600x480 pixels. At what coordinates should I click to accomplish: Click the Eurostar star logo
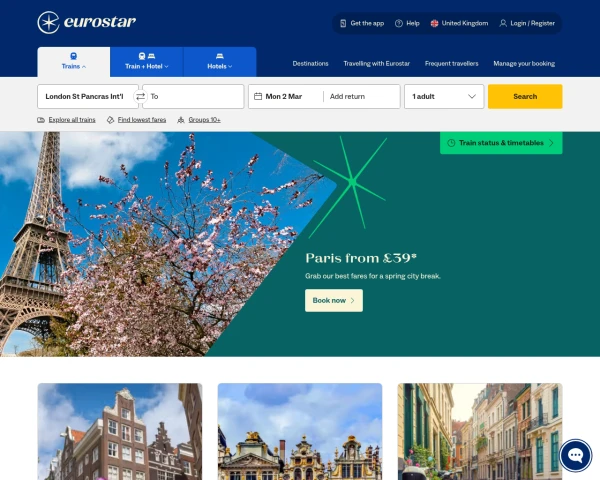point(48,23)
